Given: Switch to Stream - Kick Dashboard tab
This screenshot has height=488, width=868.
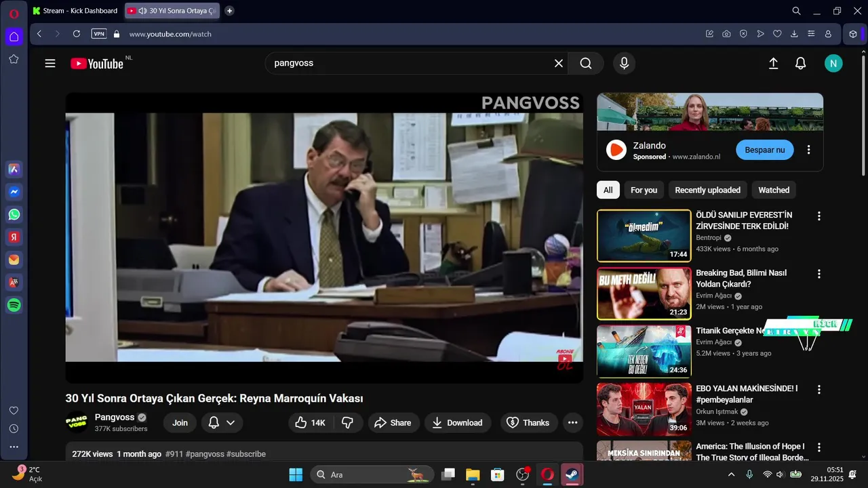Looking at the screenshot, I should pyautogui.click(x=76, y=11).
